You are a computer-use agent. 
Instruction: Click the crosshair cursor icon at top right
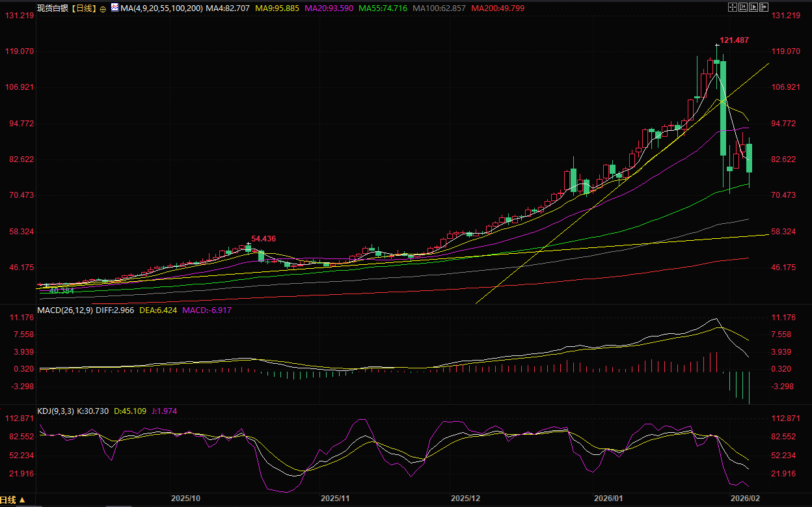(733, 7)
